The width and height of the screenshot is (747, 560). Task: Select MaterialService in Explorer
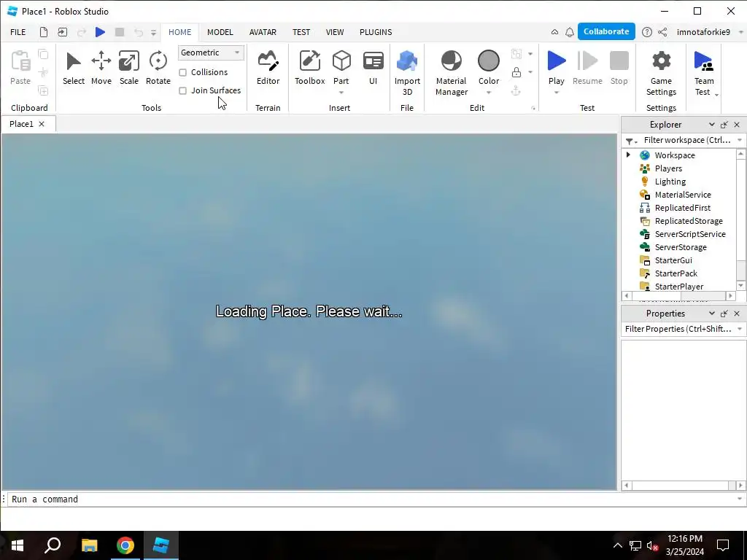pyautogui.click(x=682, y=194)
